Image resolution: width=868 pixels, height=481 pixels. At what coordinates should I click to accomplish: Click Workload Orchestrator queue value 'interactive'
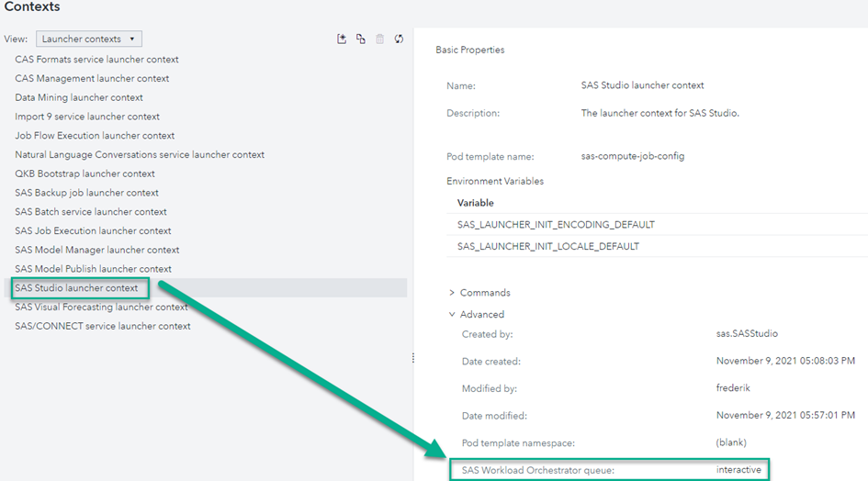[738, 469]
